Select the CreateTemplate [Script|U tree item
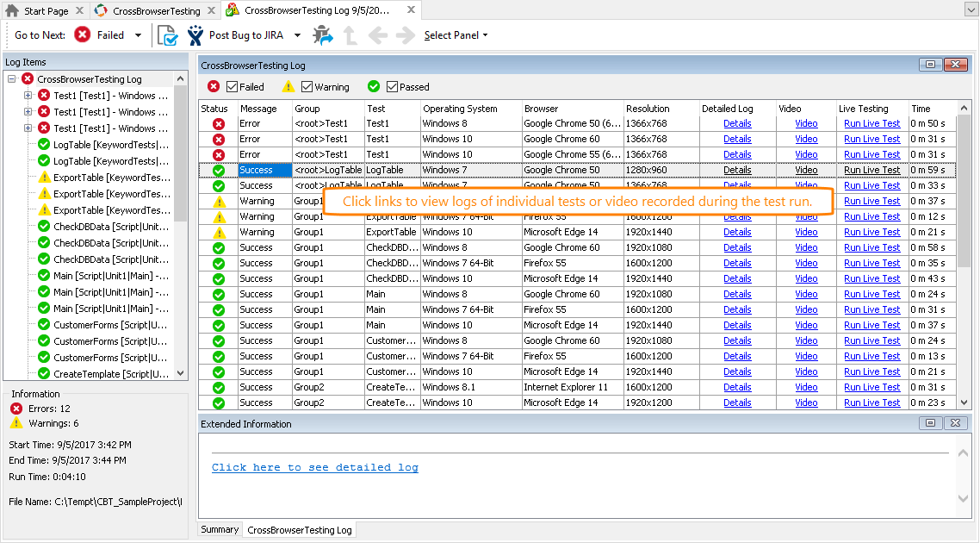The width and height of the screenshot is (980, 543). click(110, 373)
